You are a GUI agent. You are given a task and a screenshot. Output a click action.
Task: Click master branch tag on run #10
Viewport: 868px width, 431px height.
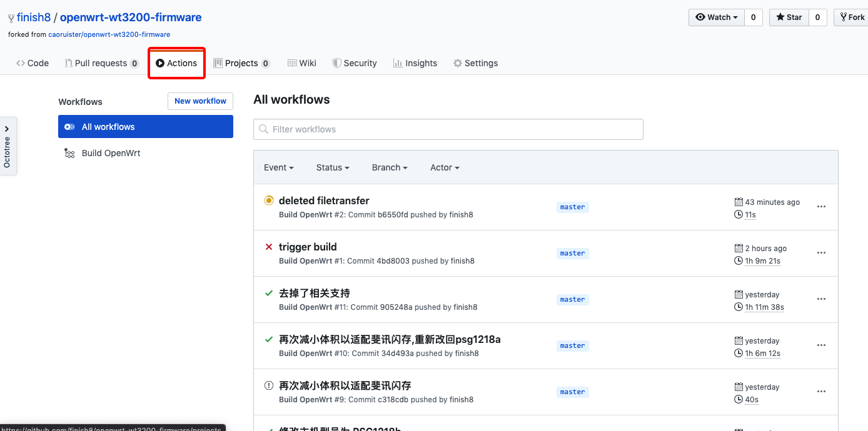[x=572, y=345]
